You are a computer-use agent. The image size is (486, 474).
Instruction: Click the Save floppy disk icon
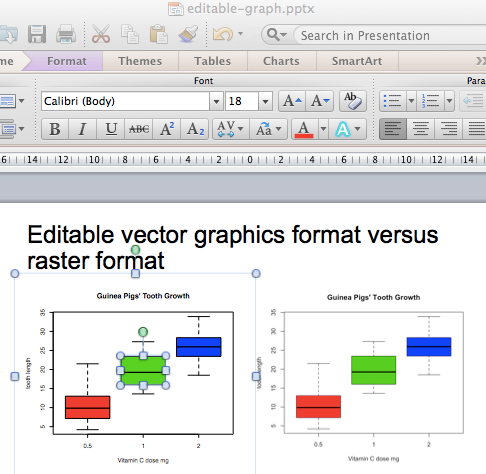click(37, 34)
